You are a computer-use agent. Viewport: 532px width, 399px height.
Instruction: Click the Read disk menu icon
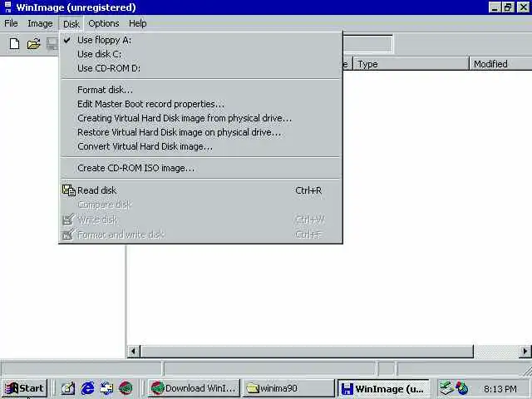tap(69, 190)
